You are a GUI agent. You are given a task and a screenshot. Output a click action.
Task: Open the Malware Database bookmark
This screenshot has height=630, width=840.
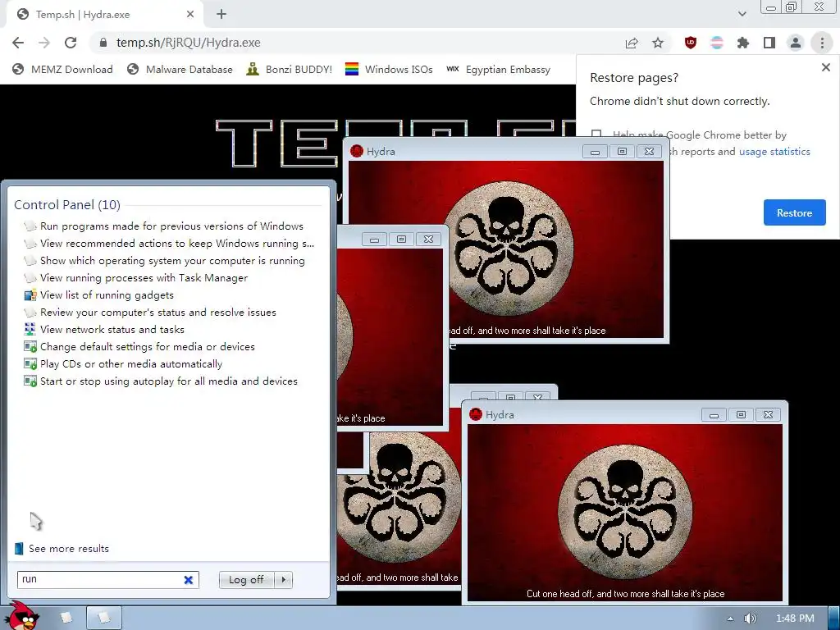click(180, 70)
